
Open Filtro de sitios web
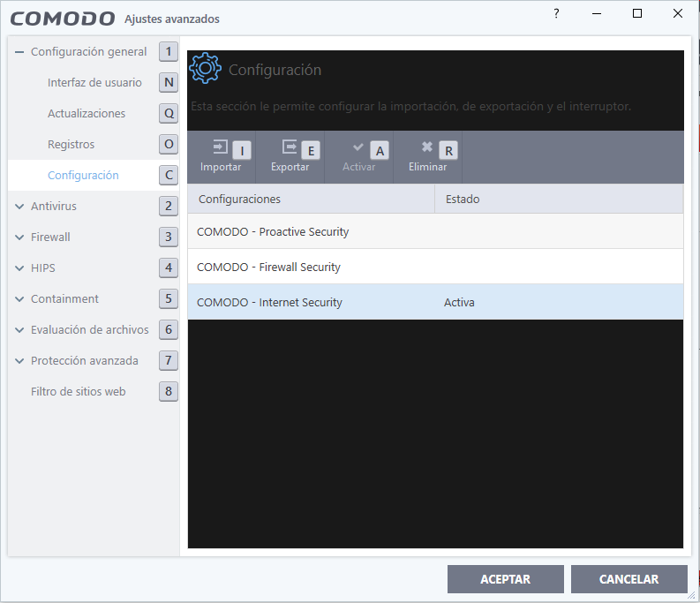79,391
